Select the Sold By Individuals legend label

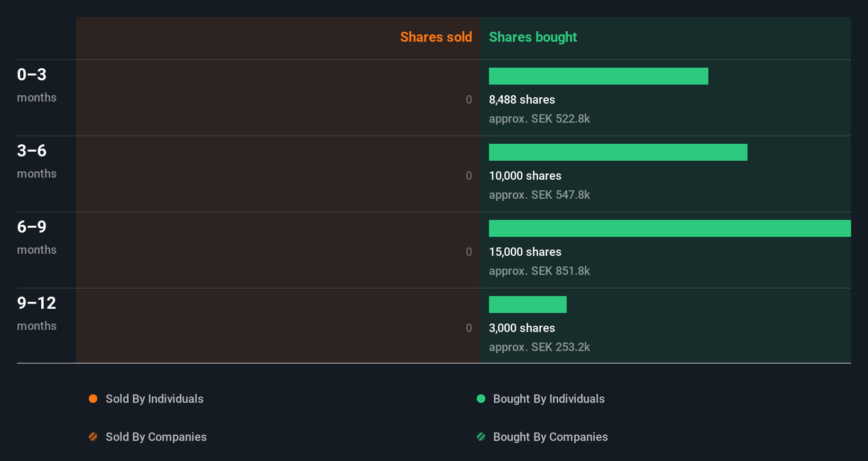(x=154, y=399)
